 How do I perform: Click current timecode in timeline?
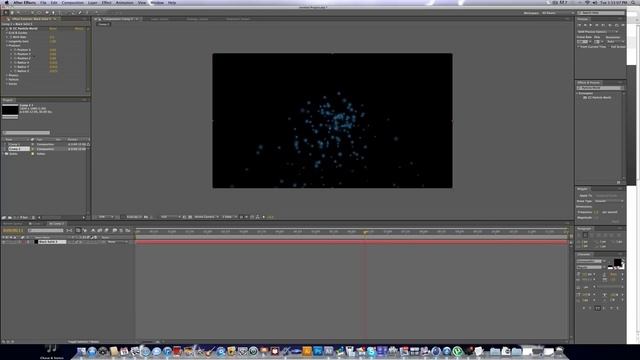13,231
